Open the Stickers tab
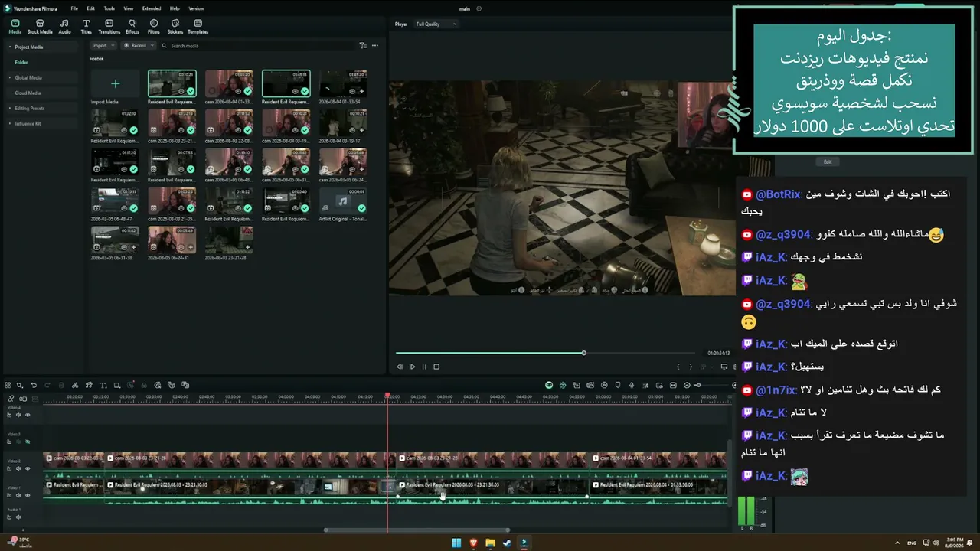 175,27
